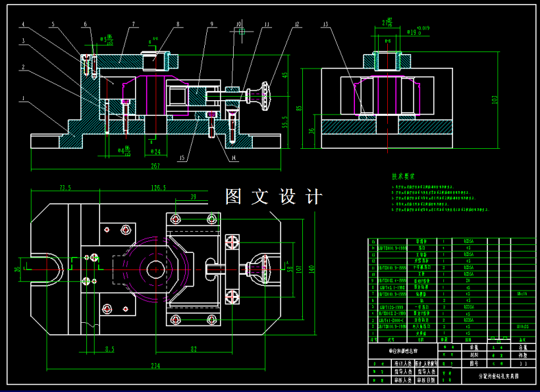
Task: Click the ø19 tolerance dimension in side view
Action: (418, 31)
